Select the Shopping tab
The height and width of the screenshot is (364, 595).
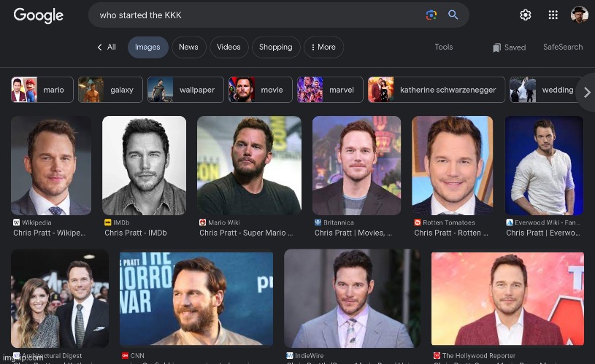point(275,47)
